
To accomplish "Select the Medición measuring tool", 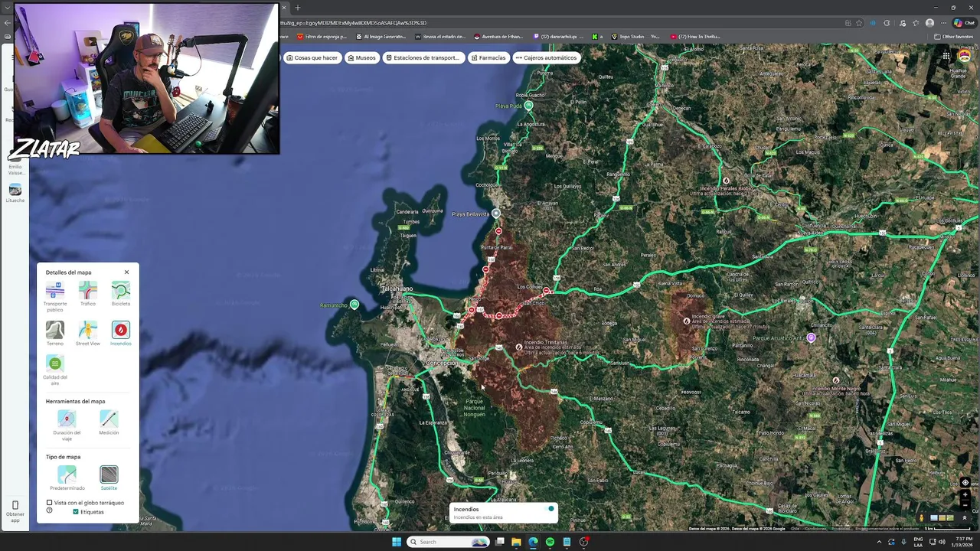I will click(x=109, y=419).
